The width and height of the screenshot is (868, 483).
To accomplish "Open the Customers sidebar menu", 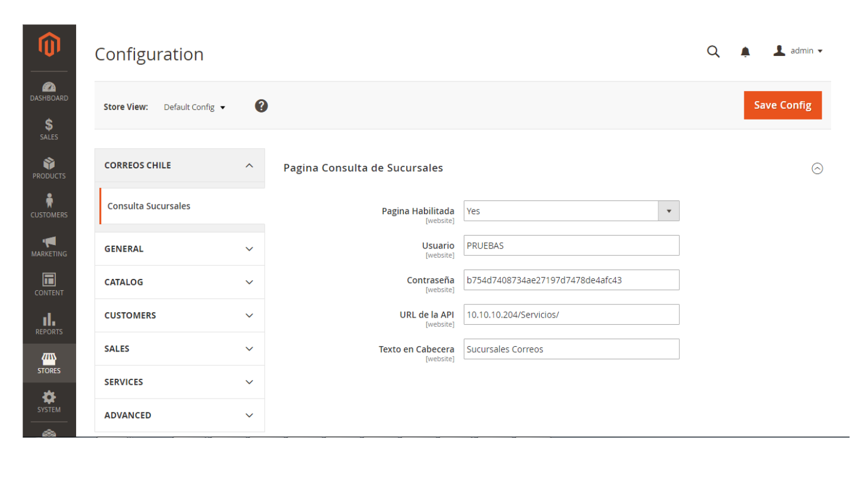I will (49, 207).
